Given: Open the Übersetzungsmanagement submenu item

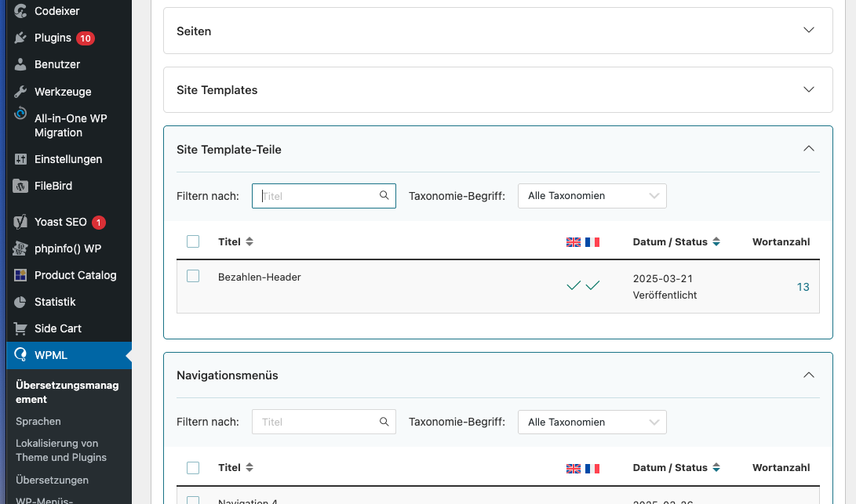Looking at the screenshot, I should coord(67,392).
